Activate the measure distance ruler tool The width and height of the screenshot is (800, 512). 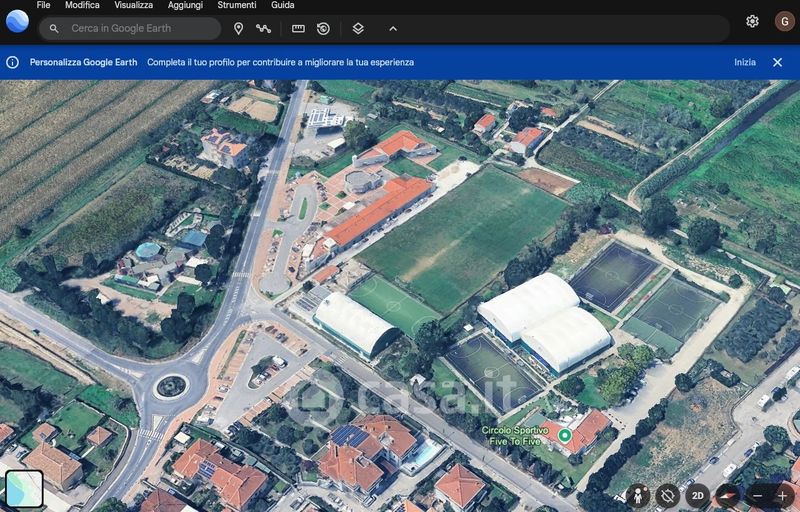pyautogui.click(x=298, y=29)
